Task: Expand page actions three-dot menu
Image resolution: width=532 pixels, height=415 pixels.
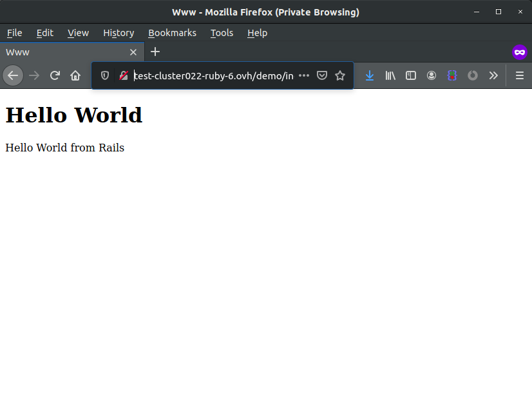Action: 304,75
